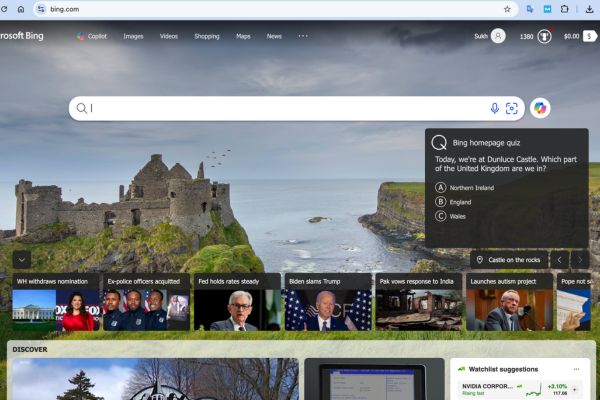Open WH withdraws nomination news card
Screen dimensions: 600x400
coord(56,302)
